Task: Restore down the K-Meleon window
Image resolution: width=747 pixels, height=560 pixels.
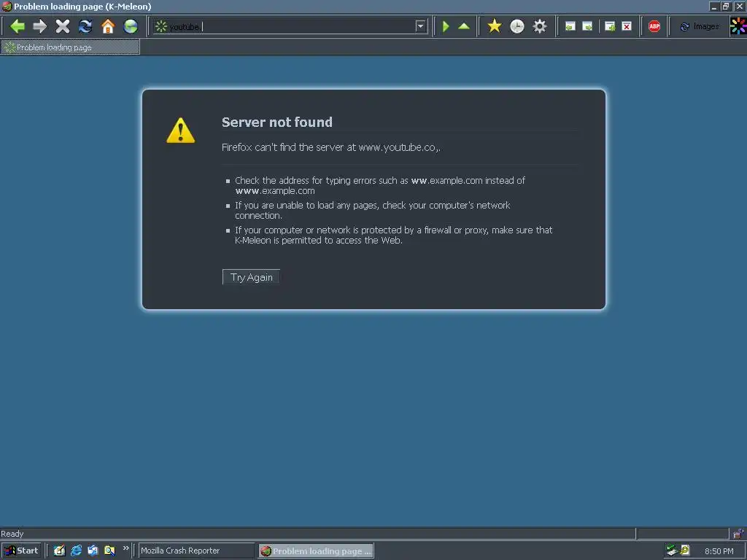Action: tap(726, 6)
